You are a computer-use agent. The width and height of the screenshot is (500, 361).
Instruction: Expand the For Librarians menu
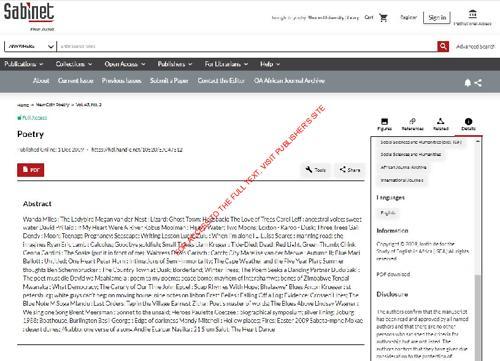[x=226, y=64]
